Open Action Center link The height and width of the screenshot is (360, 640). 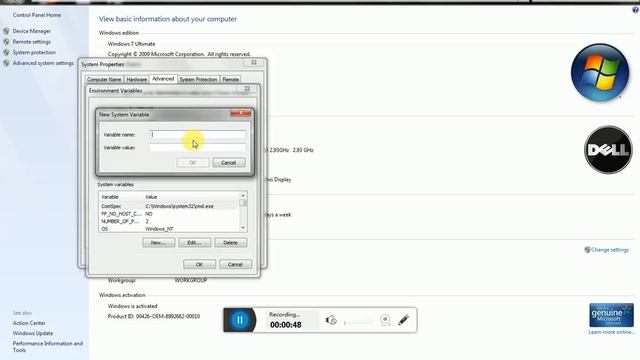29,323
